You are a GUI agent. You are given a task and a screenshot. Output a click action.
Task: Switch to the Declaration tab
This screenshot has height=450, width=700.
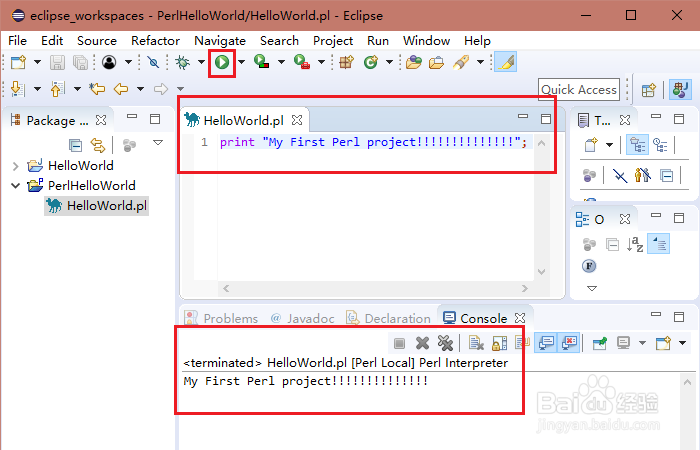[388, 319]
